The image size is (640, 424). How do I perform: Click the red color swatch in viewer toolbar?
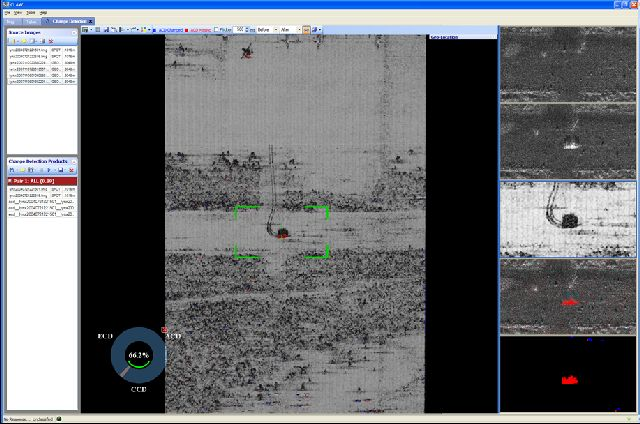187,30
